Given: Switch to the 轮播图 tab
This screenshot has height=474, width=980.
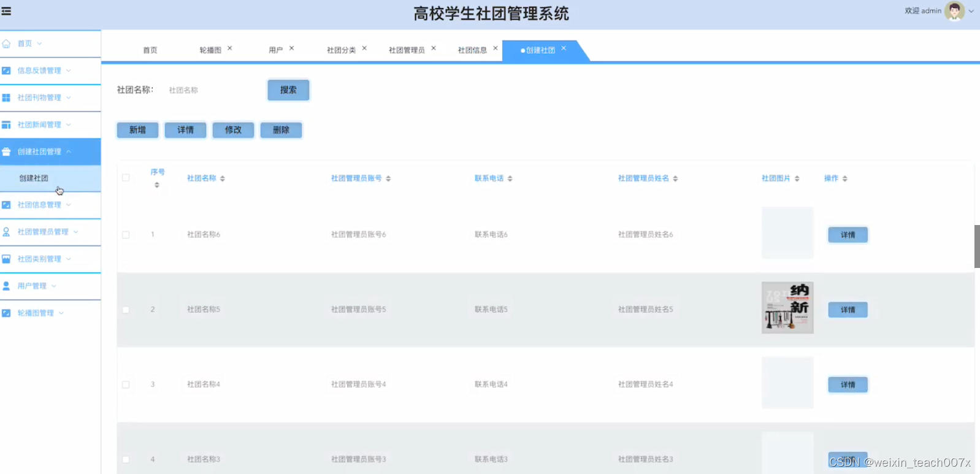Looking at the screenshot, I should pos(210,50).
